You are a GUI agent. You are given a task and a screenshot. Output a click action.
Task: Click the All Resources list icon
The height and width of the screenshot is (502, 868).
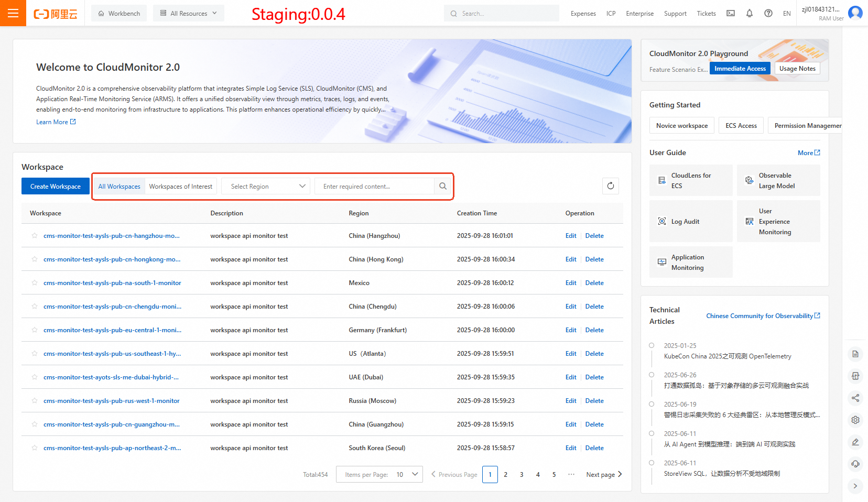tap(164, 13)
